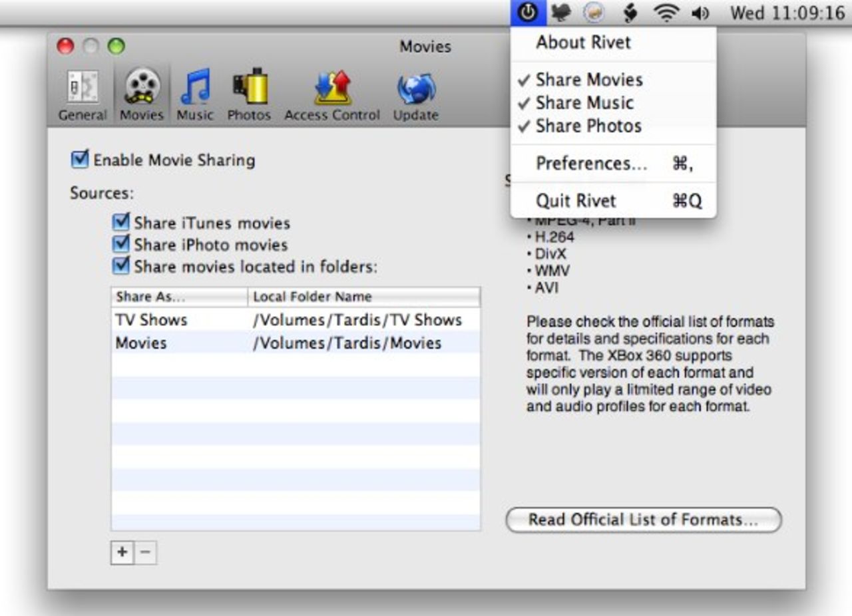Image resolution: width=852 pixels, height=616 pixels.
Task: Open About Rivet from the menu
Action: tap(583, 42)
